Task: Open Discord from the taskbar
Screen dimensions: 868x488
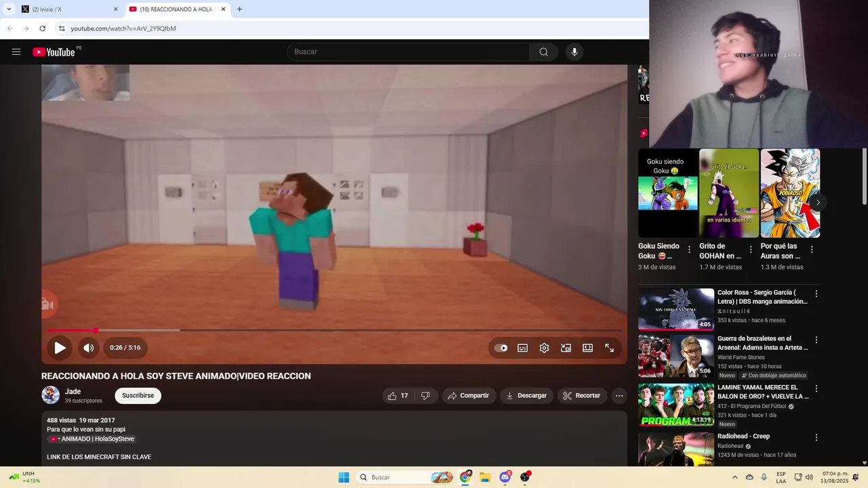Action: pos(505,477)
